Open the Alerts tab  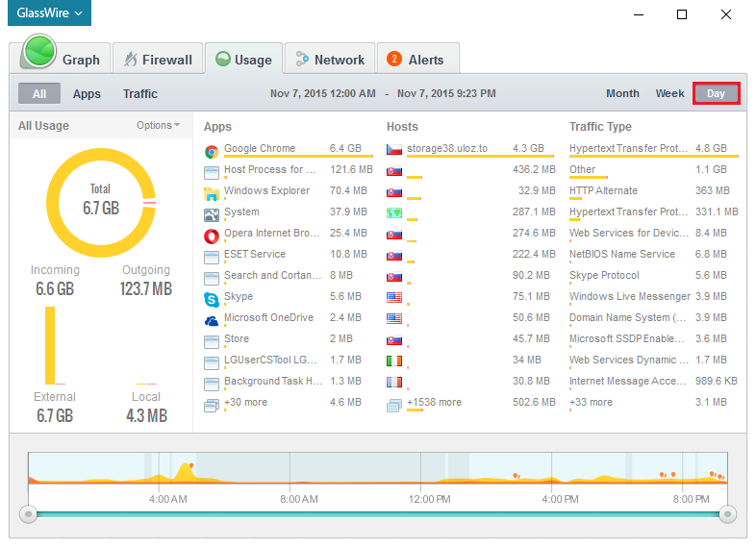click(416, 60)
